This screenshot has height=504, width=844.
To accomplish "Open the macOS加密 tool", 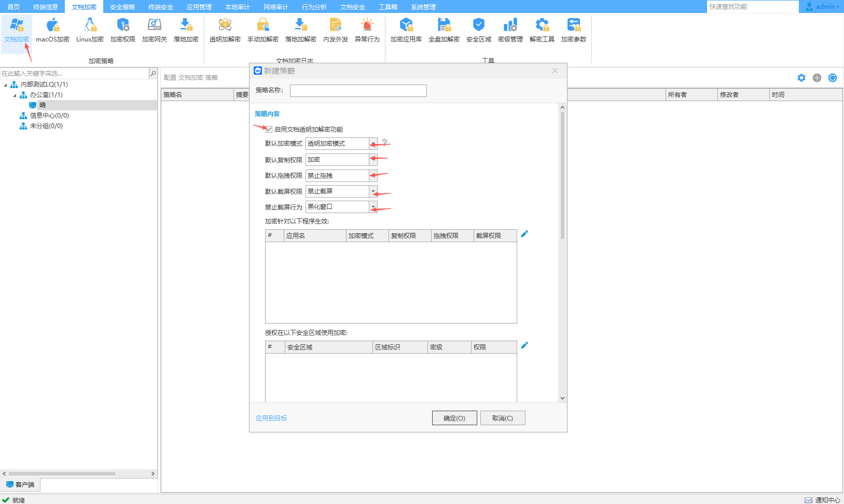I will (52, 30).
